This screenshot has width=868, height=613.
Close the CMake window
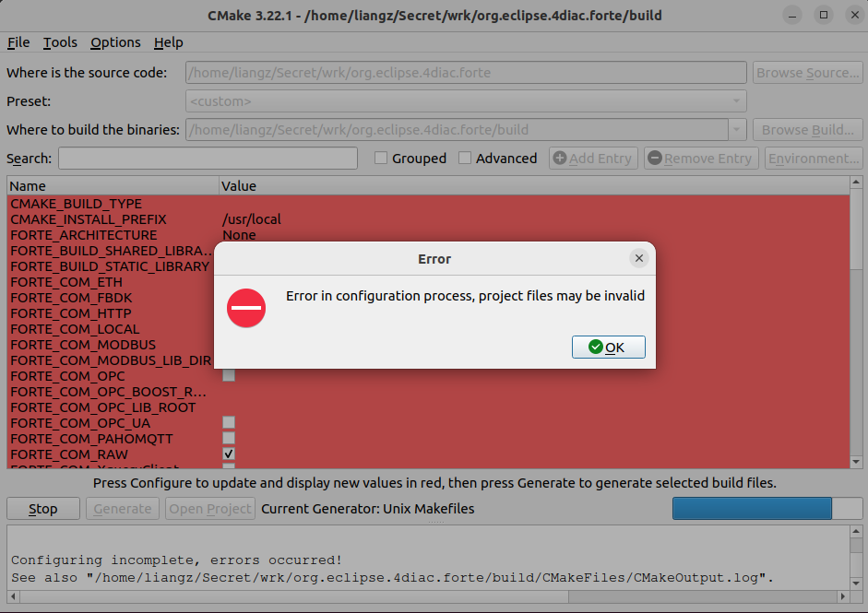(x=855, y=16)
